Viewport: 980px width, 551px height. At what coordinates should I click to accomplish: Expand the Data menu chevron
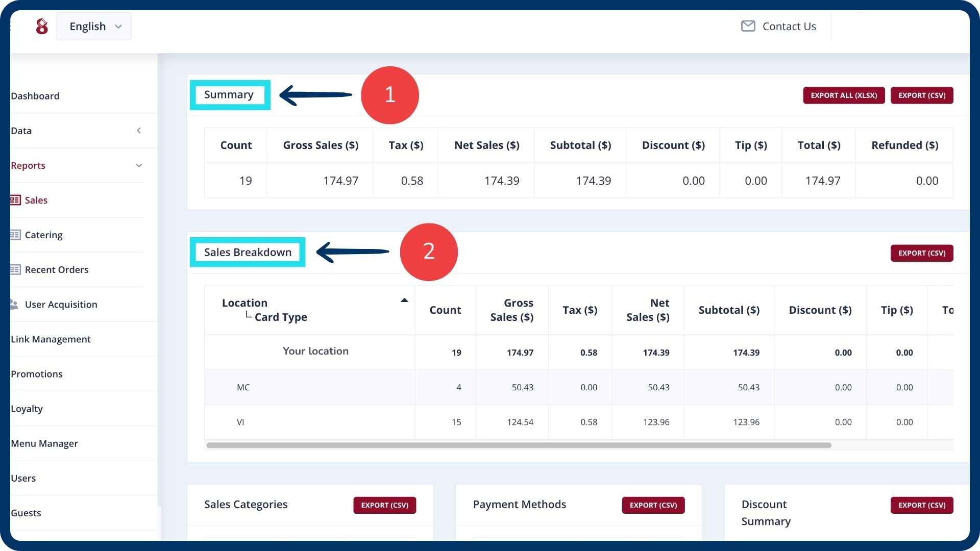point(139,131)
